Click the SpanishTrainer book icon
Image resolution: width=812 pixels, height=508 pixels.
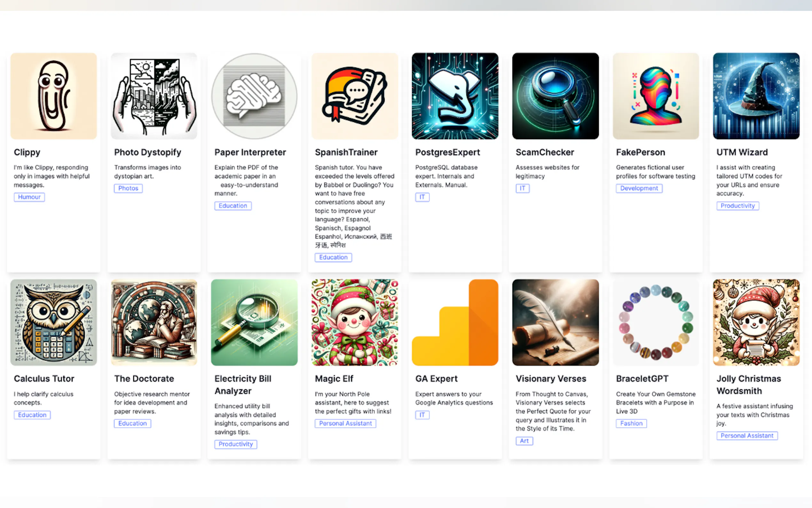coord(355,96)
